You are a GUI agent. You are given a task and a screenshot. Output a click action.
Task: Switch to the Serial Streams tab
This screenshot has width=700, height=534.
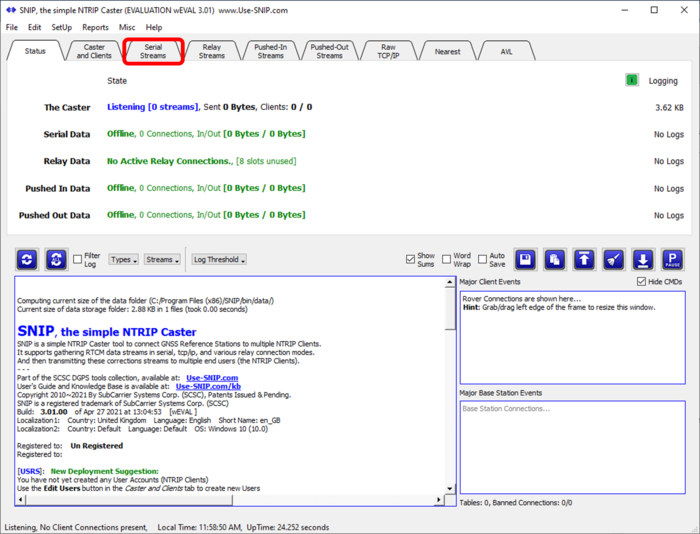click(x=153, y=51)
